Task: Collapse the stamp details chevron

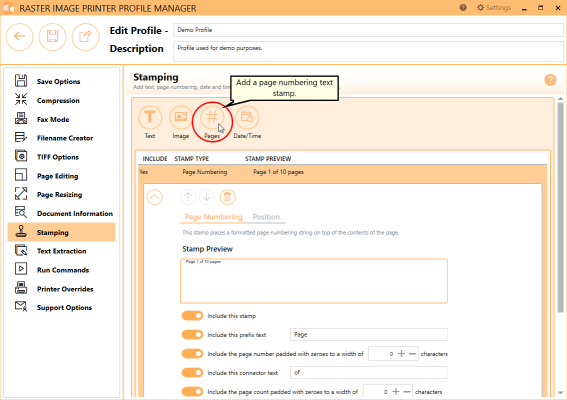Action: pyautogui.click(x=155, y=197)
